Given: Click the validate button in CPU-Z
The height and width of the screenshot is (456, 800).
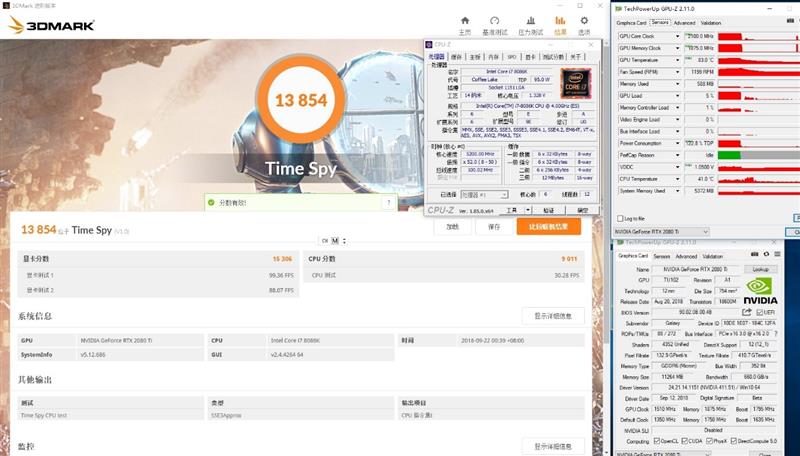Looking at the screenshot, I should pos(548,210).
